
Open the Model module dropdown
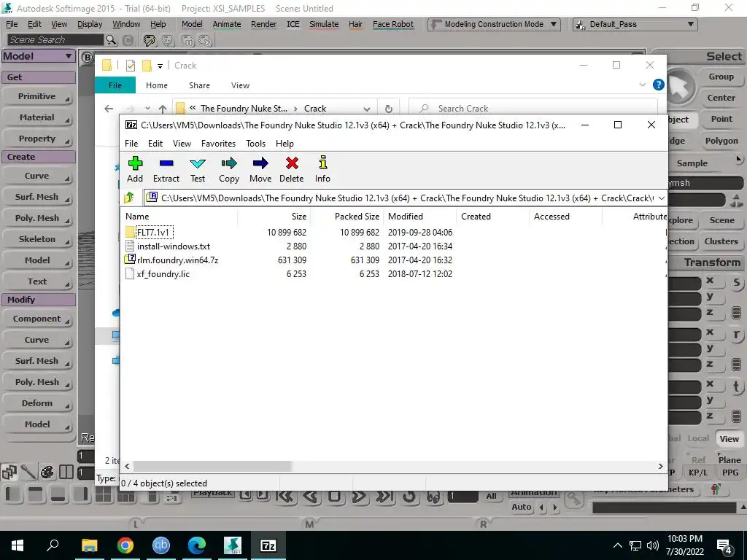click(x=38, y=56)
